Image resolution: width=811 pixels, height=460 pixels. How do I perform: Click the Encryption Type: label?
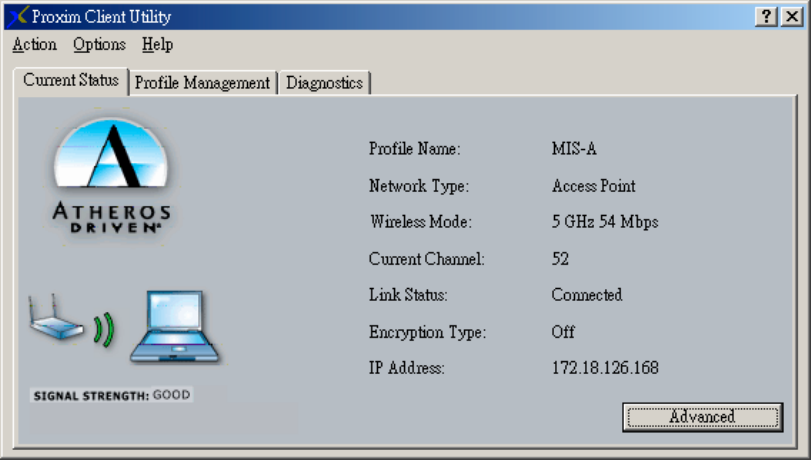pyautogui.click(x=428, y=332)
